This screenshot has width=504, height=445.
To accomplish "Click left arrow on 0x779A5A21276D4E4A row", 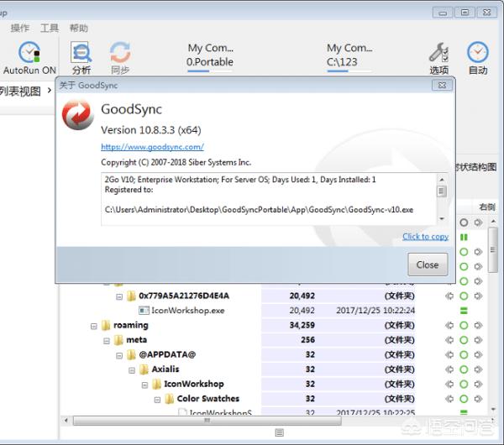I will tap(449, 296).
